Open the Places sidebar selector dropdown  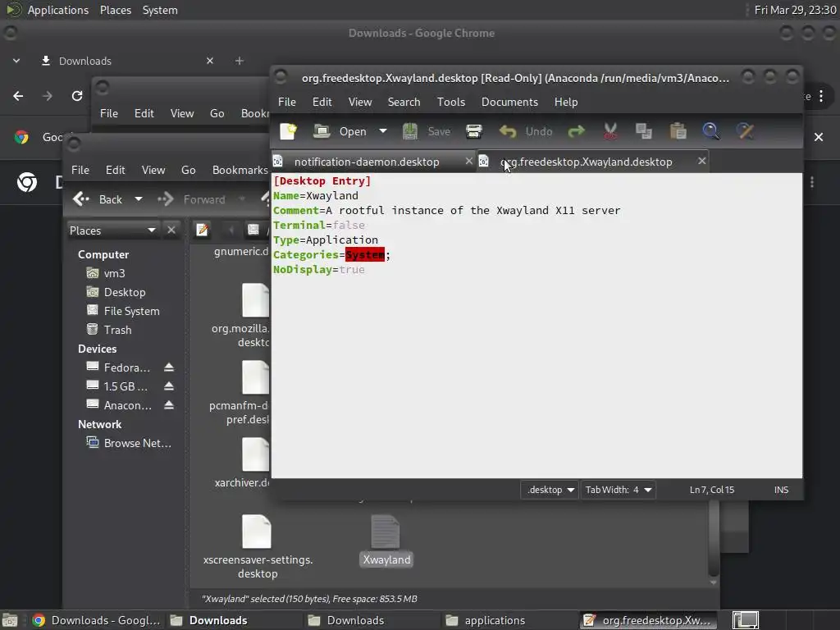[x=112, y=231]
